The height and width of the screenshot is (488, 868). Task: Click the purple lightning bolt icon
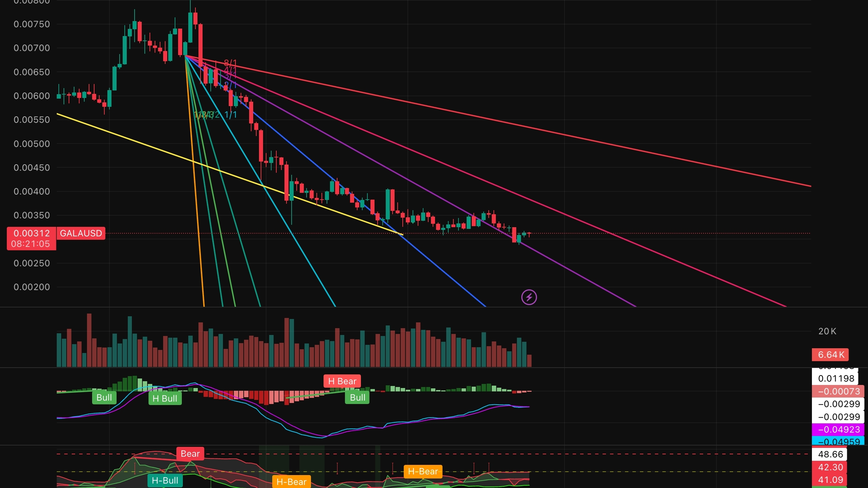coord(529,297)
